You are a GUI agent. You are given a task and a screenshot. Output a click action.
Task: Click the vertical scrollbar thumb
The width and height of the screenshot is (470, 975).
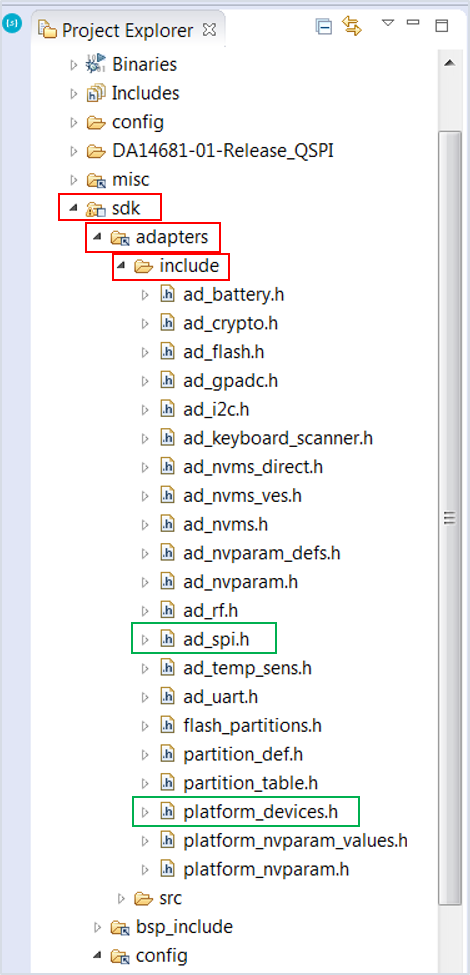click(449, 517)
